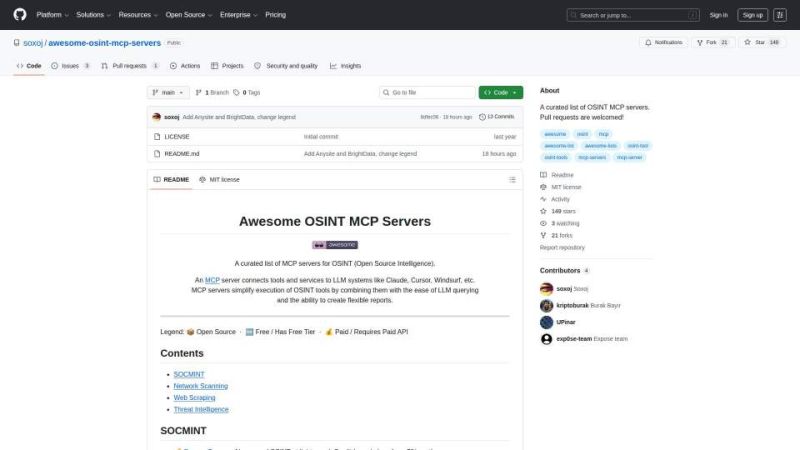Image resolution: width=800 pixels, height=450 pixels.
Task: View the 0 Tags link
Action: (x=247, y=92)
